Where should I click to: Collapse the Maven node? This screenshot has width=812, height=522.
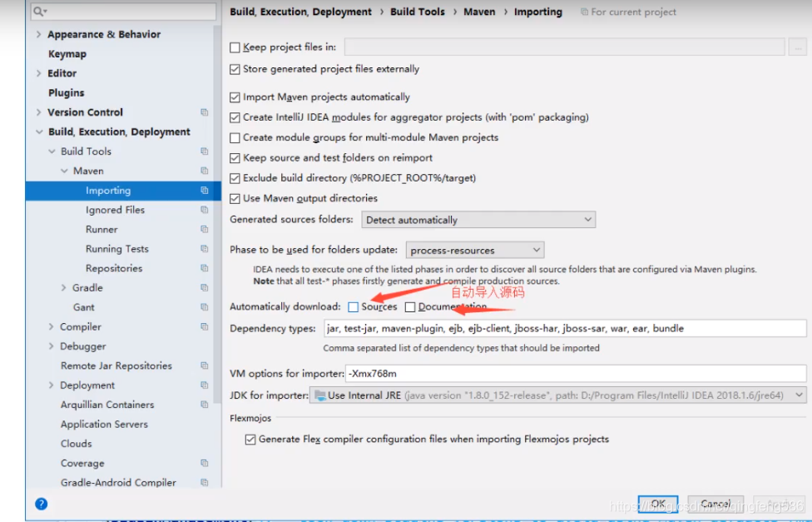64,171
